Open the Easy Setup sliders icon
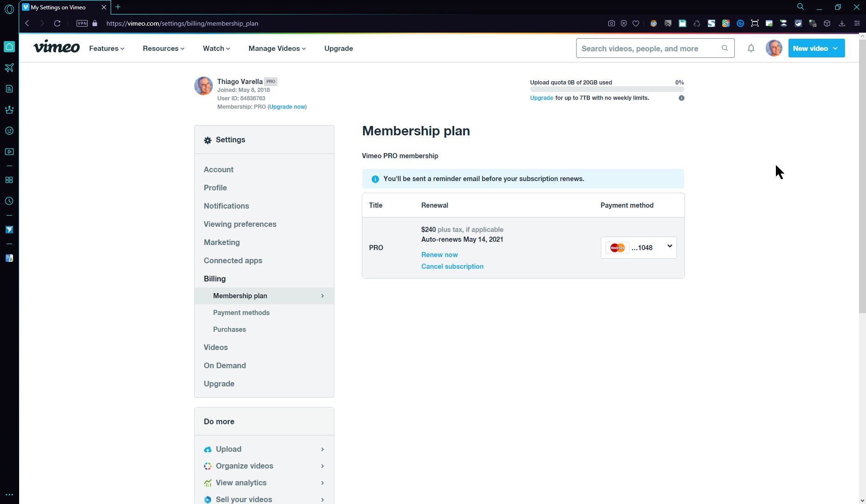This screenshot has width=866, height=504. tap(857, 23)
